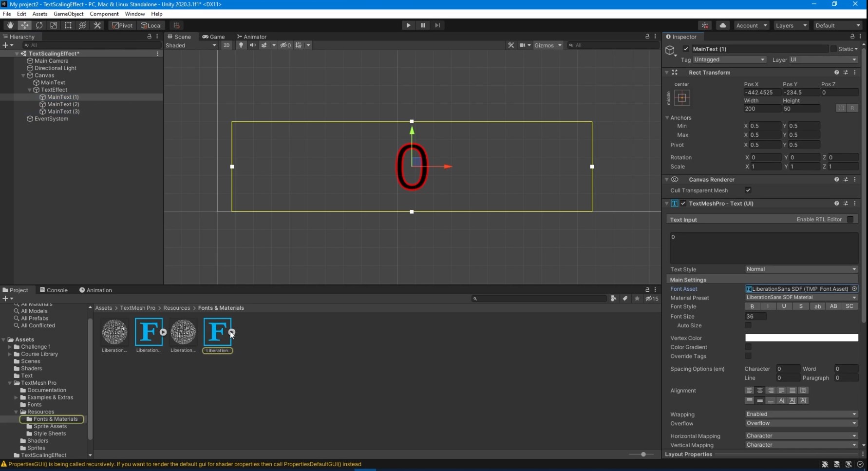
Task: Switch to the Animator tab
Action: coord(252,37)
